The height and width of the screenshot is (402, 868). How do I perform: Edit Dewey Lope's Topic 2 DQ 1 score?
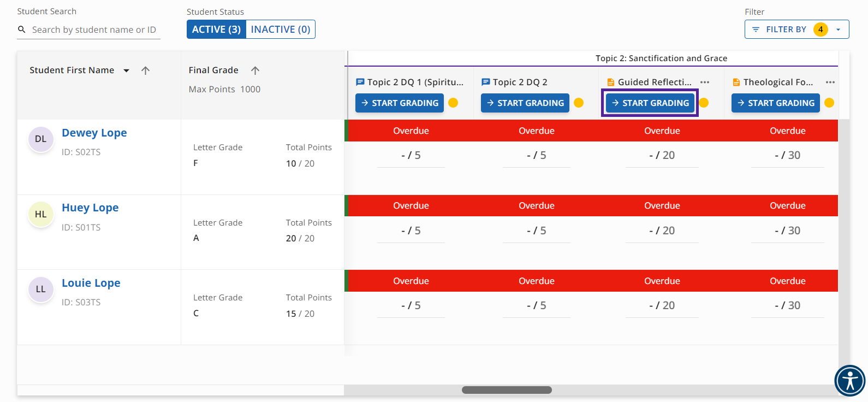tap(411, 156)
